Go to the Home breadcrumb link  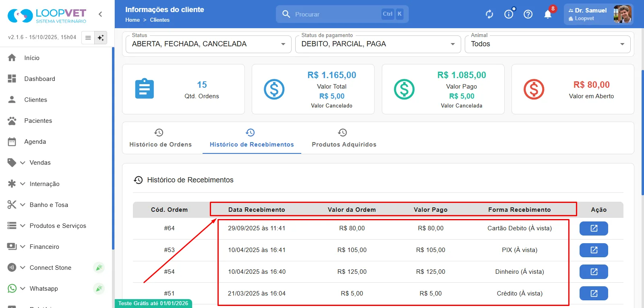(133, 20)
